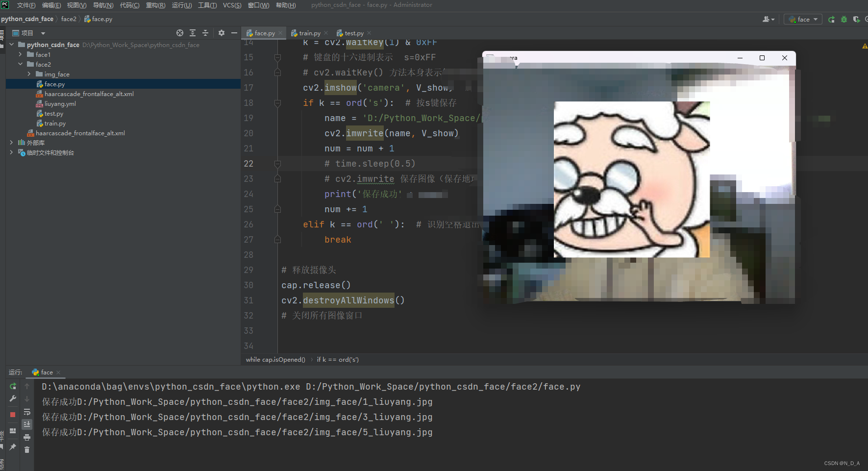Click the cartoon image in camera window
The height and width of the screenshot is (471, 868).
(632, 179)
